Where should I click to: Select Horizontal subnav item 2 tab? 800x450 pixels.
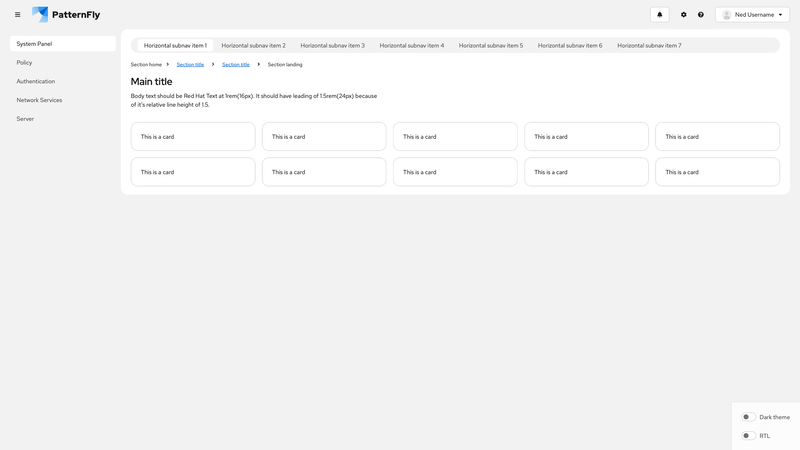coord(253,45)
